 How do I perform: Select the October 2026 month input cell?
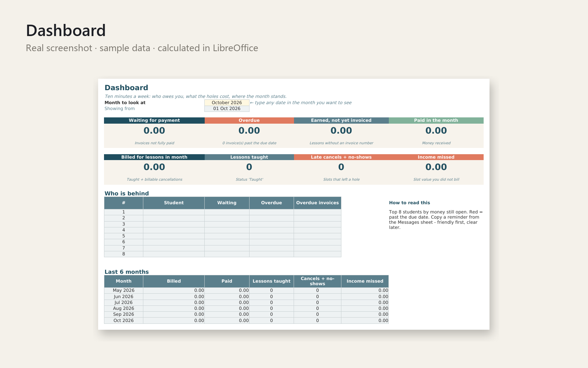[227, 103]
